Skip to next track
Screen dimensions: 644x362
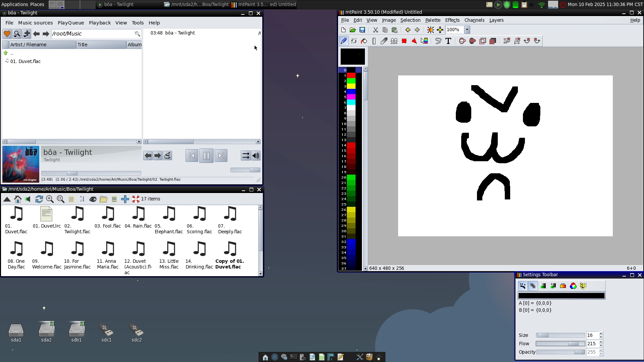tap(221, 156)
